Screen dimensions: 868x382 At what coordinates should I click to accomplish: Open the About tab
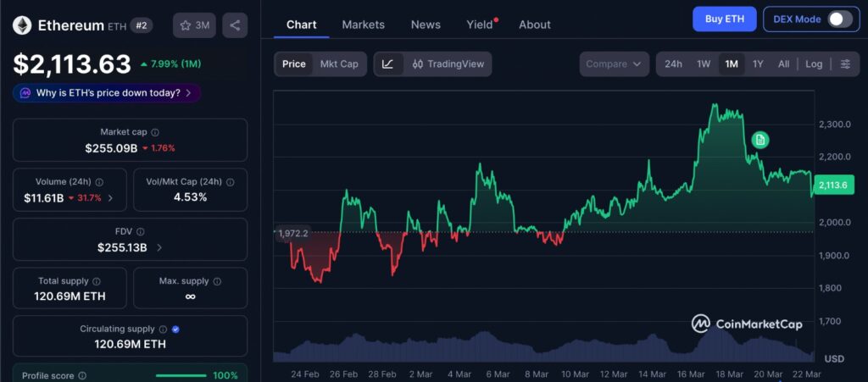[535, 25]
